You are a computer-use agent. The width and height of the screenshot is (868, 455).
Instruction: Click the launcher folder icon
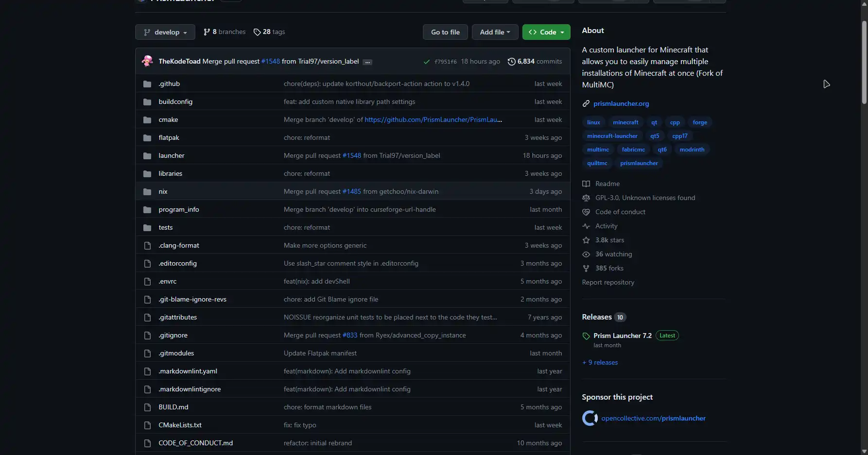point(147,155)
